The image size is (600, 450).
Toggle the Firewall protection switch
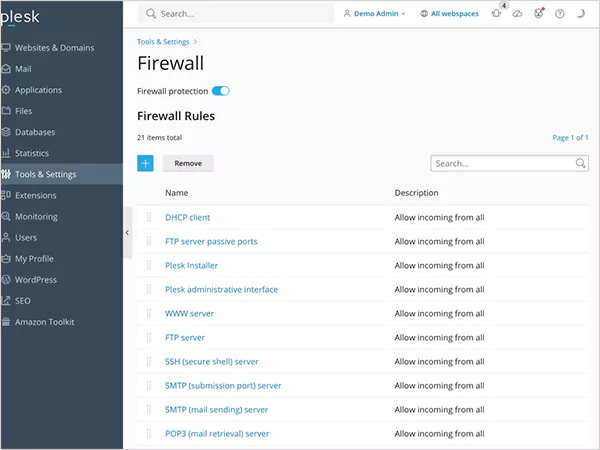pos(221,91)
